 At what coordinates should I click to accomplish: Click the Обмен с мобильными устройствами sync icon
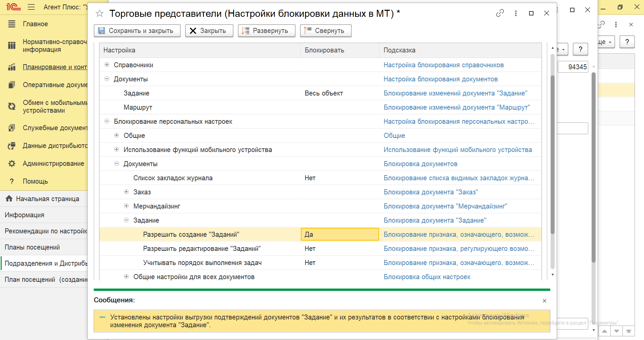click(12, 106)
